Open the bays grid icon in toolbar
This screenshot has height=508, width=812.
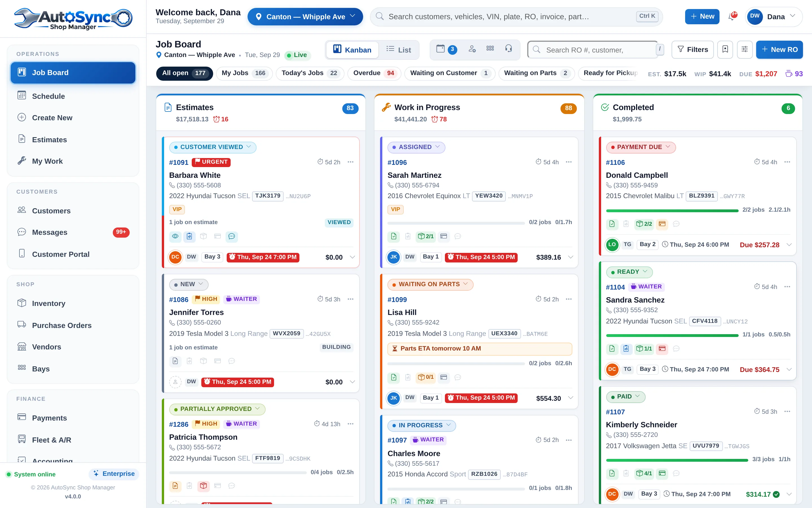(490, 49)
